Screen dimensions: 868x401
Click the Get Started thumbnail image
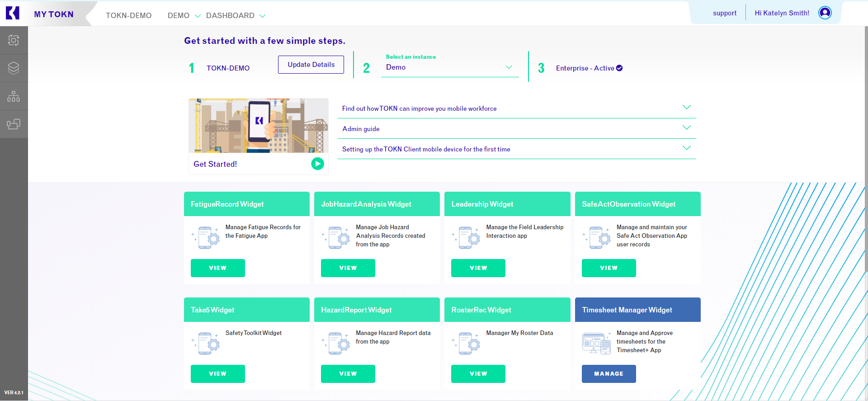point(258,126)
